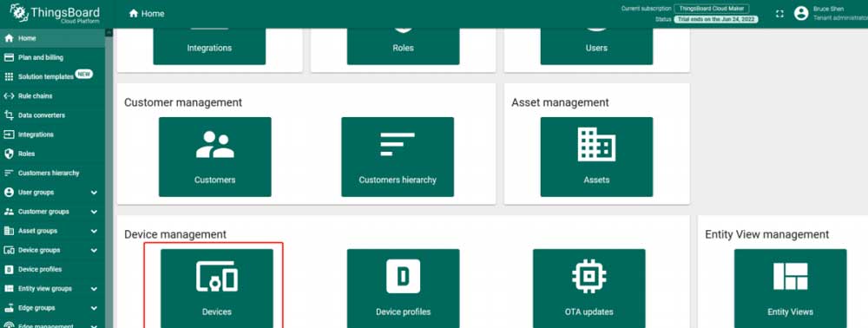Open the Integrations tile
The image size is (868, 328).
tap(209, 47)
